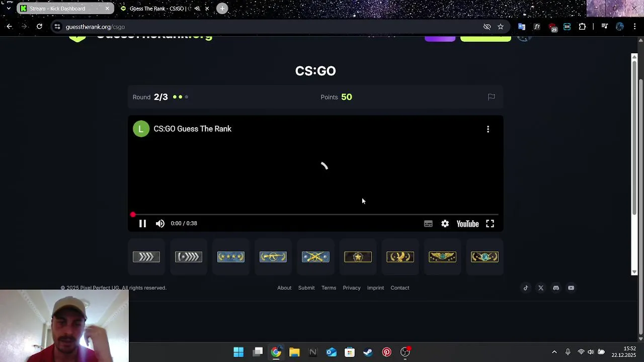Open OBS Studio from the taskbar

pos(405,352)
